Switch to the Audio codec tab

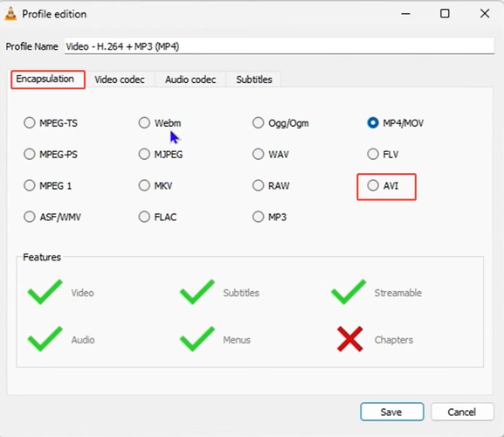pyautogui.click(x=190, y=80)
